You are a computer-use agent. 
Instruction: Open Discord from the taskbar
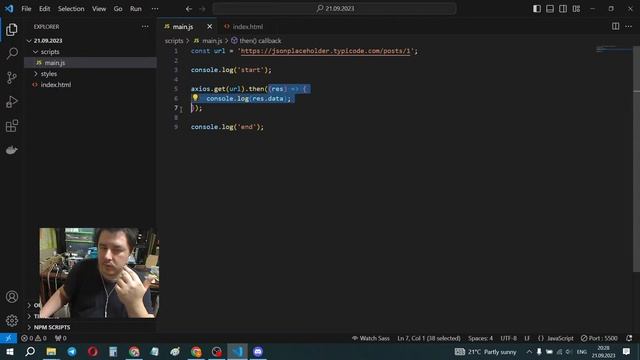(x=258, y=351)
